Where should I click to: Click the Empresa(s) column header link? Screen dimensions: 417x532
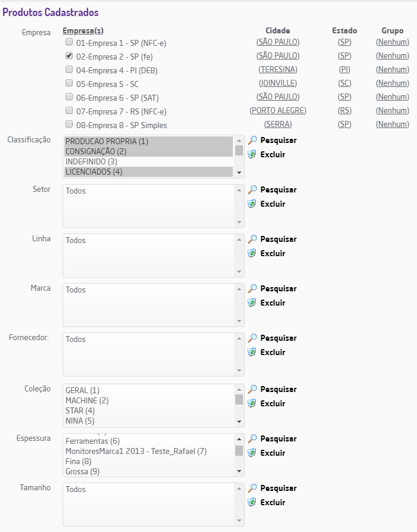pyautogui.click(x=83, y=31)
